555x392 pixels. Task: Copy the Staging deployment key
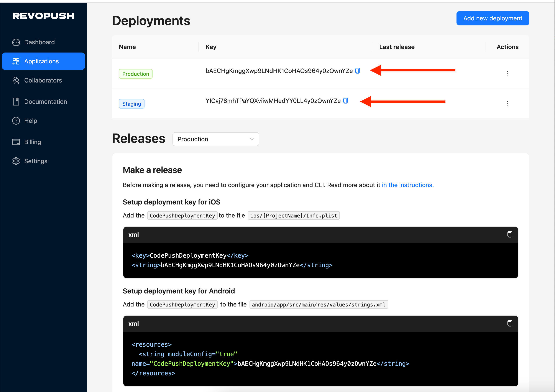(x=345, y=100)
